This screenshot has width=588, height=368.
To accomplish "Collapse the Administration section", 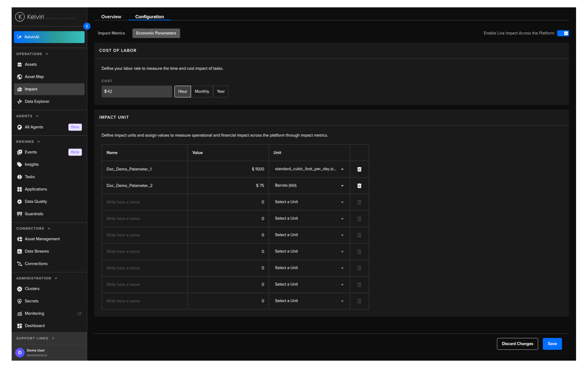I will tap(37, 278).
